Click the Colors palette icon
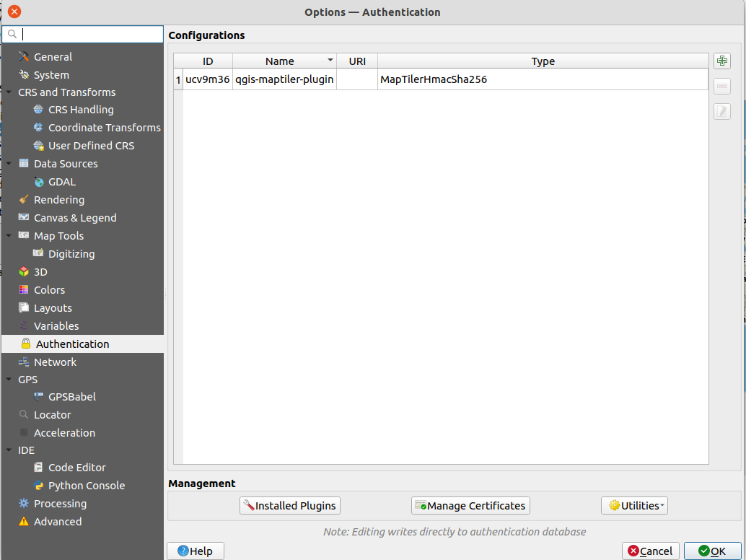The width and height of the screenshot is (746, 560). click(x=24, y=290)
